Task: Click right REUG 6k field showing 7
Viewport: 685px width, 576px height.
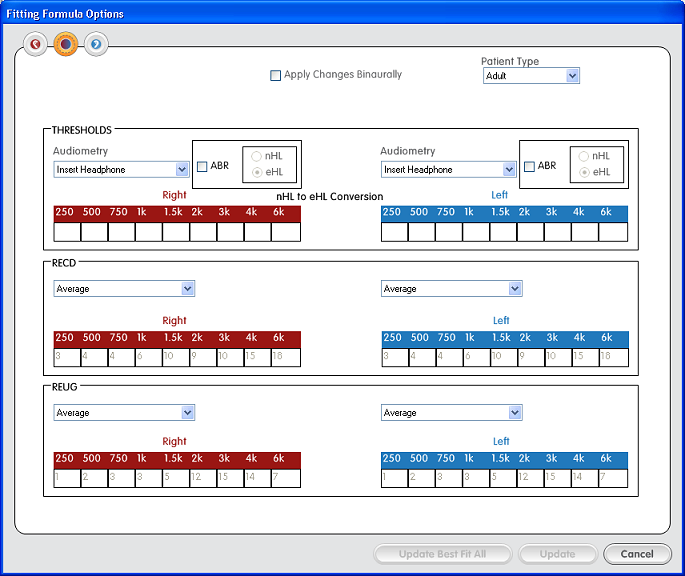Action: 286,478
